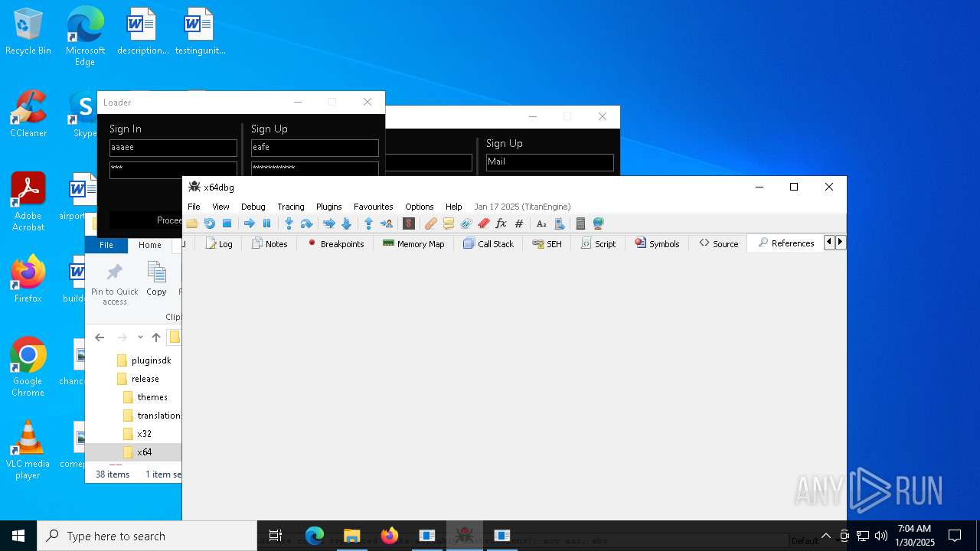Open the Help menu in x64dbg
The height and width of the screenshot is (551, 980).
tap(453, 207)
